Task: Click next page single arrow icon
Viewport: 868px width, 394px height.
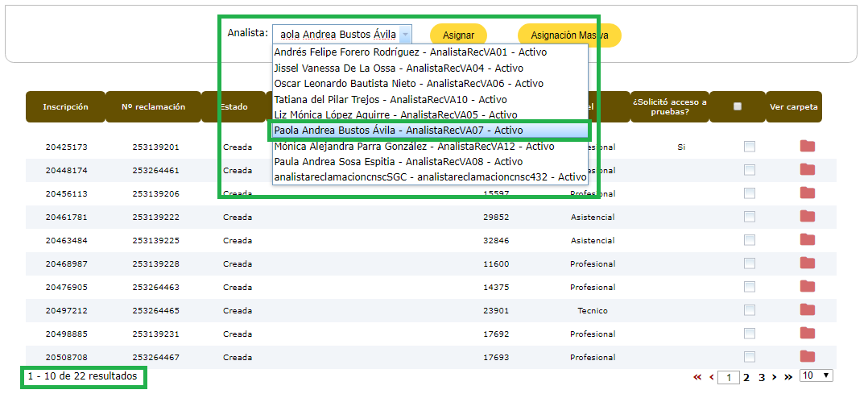Action: (774, 377)
